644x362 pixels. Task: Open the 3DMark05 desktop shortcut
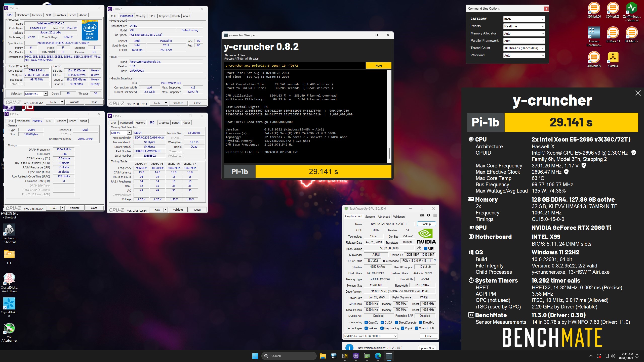click(594, 59)
